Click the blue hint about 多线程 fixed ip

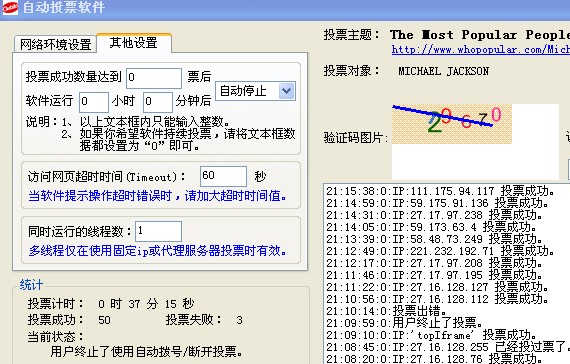pyautogui.click(x=157, y=251)
